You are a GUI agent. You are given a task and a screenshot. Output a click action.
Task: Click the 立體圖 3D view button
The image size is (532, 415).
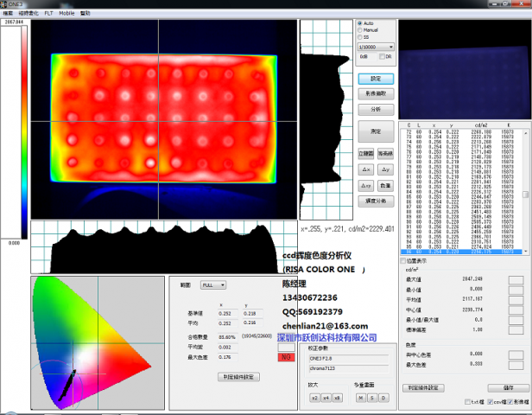click(366, 154)
